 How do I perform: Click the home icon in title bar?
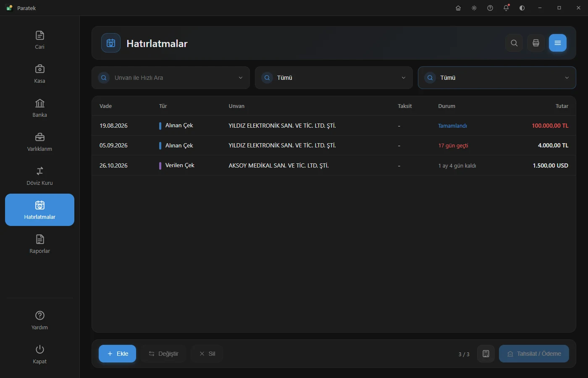(458, 8)
